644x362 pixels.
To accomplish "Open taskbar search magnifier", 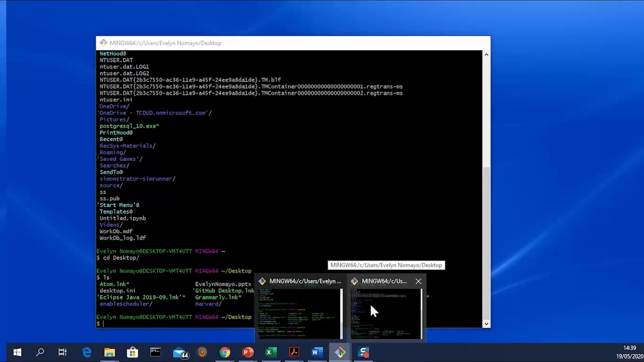I will coord(40,352).
